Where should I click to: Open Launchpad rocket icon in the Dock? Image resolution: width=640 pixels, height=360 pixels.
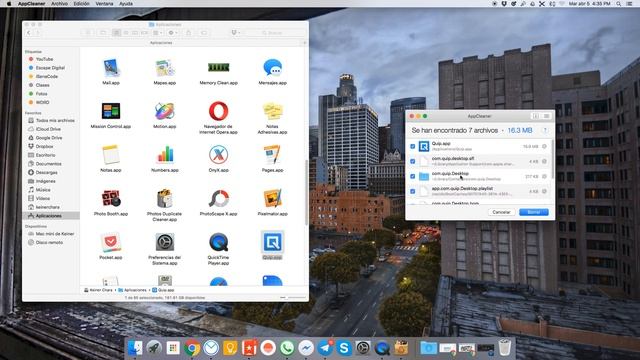point(154,348)
